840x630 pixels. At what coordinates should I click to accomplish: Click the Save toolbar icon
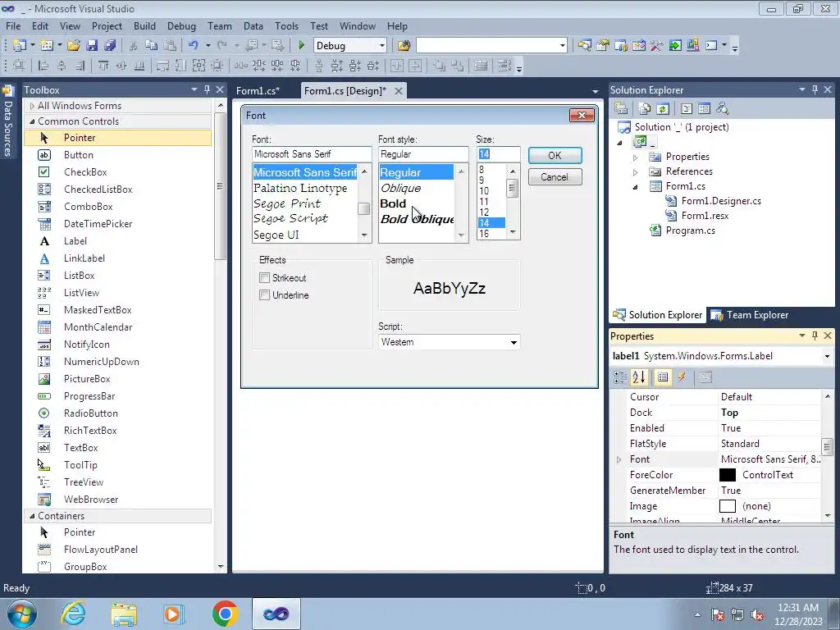point(92,46)
